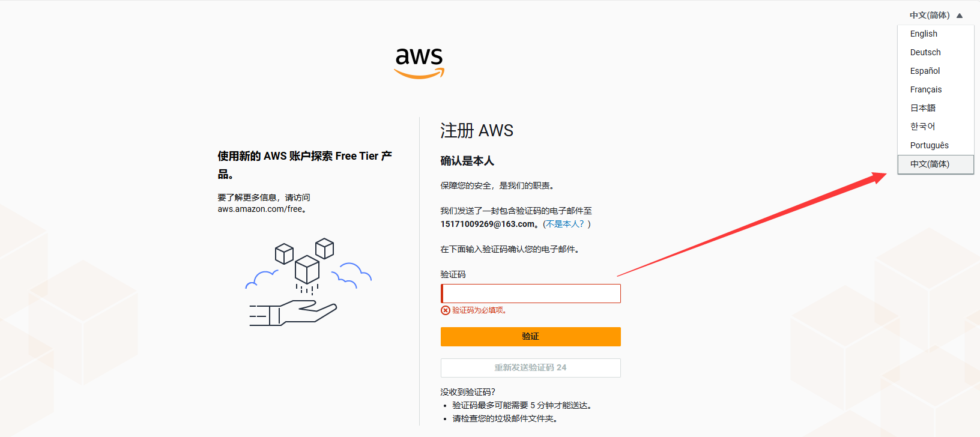
Task: Click the 验证码为必填项 error message text
Action: point(480,310)
